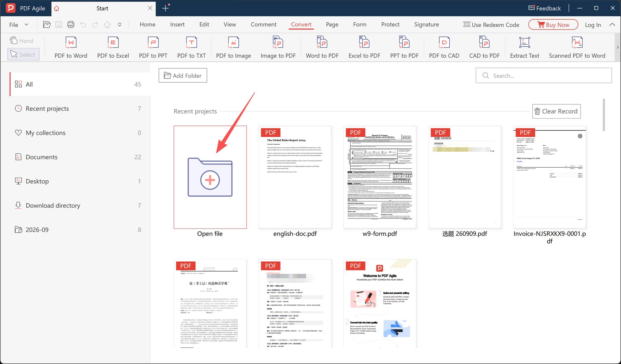Click the print icon in toolbar
621x364 pixels.
71,25
